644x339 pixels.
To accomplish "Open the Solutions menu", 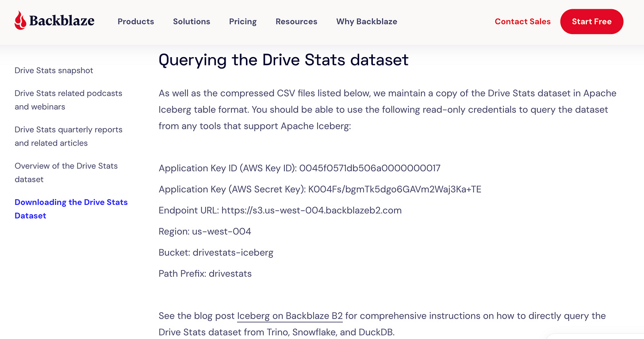I will [192, 21].
